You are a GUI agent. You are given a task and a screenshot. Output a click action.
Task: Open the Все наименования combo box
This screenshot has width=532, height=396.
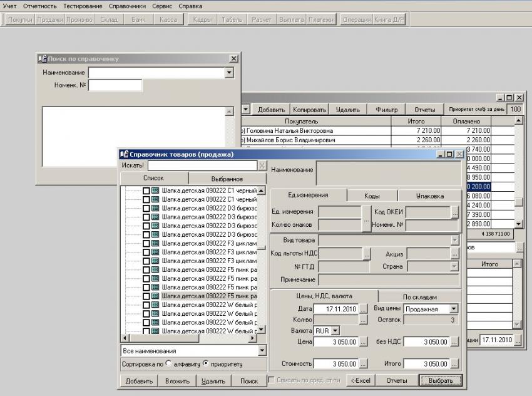(x=262, y=351)
